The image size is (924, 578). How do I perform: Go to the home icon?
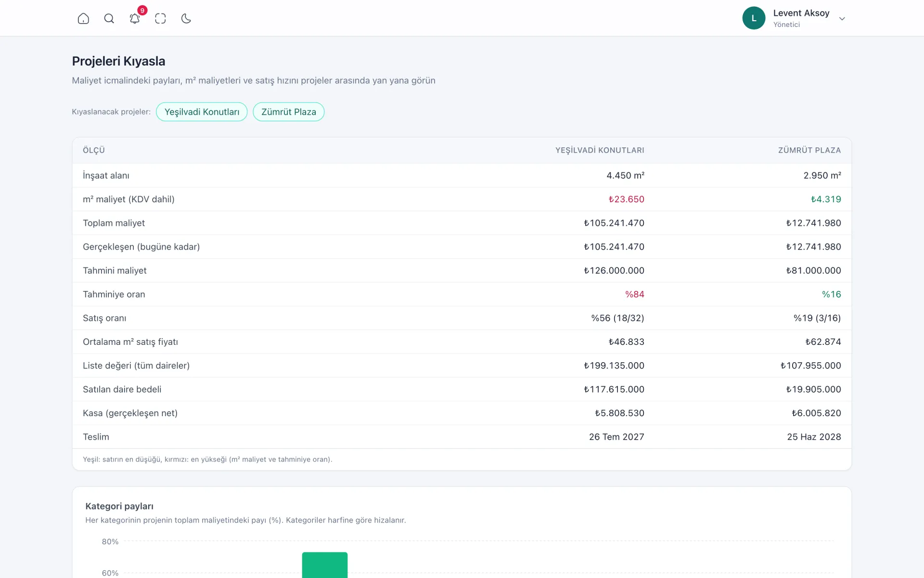(83, 18)
